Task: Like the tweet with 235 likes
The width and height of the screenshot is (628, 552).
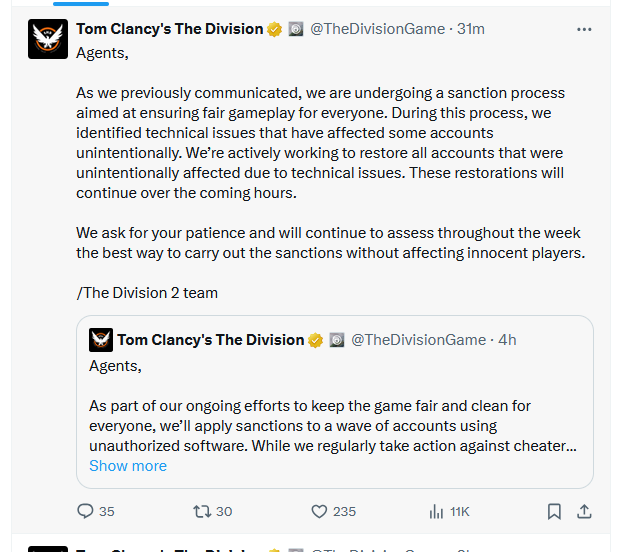Action: coord(320,511)
